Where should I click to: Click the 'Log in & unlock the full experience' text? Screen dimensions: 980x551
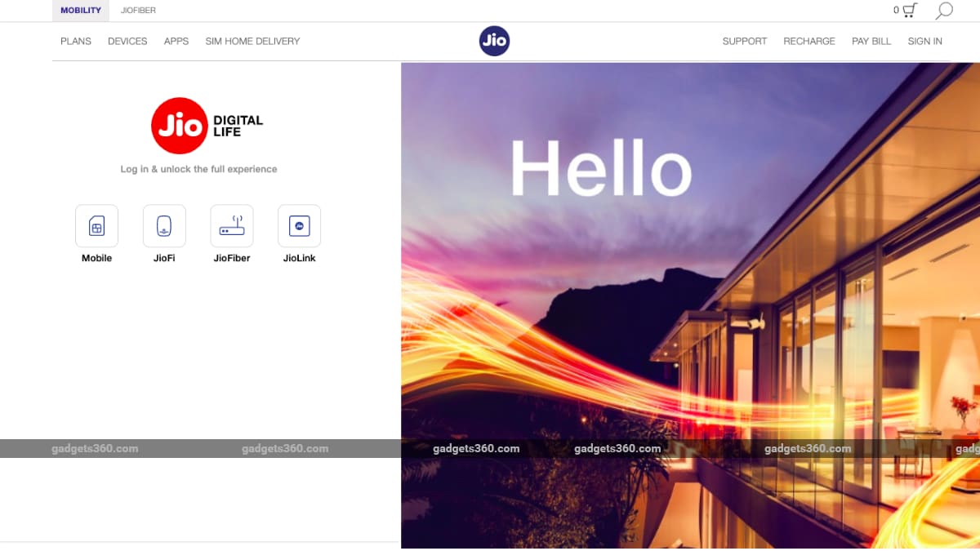click(198, 169)
